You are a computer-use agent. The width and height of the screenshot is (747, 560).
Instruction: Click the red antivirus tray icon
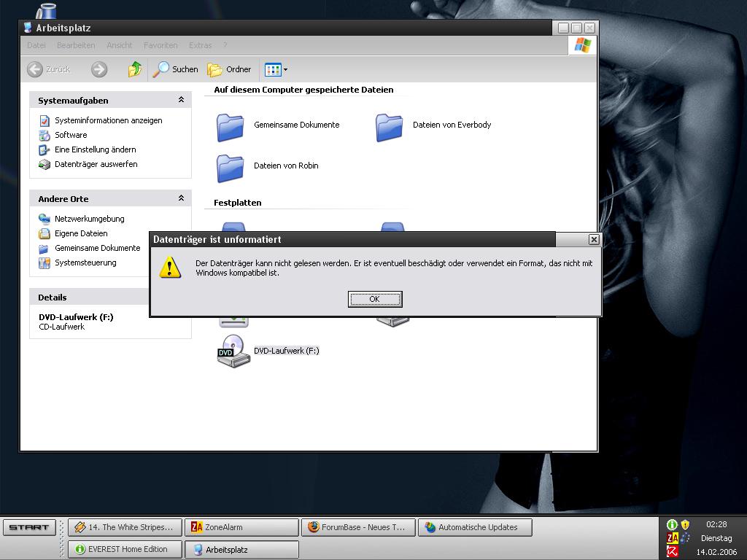(672, 551)
